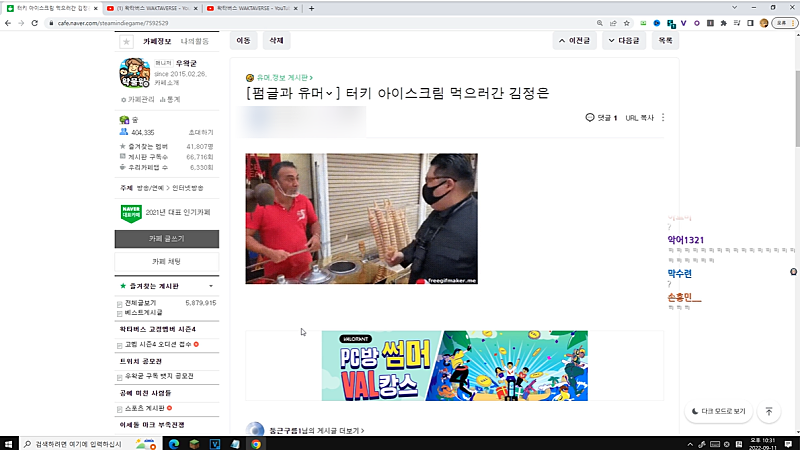The width and height of the screenshot is (800, 450).
Task: Open 통계 statistics link
Action: [x=170, y=99]
